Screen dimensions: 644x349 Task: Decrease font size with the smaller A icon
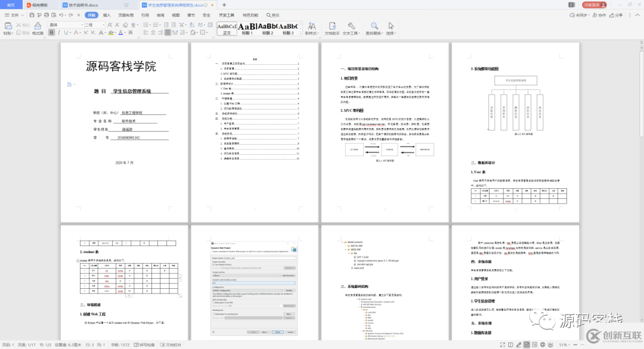coord(117,24)
